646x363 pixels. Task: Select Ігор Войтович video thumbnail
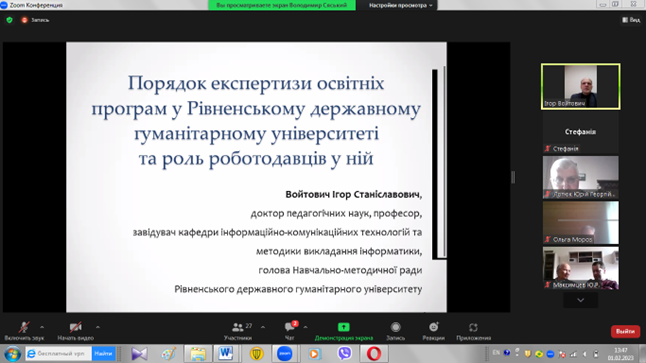click(580, 87)
